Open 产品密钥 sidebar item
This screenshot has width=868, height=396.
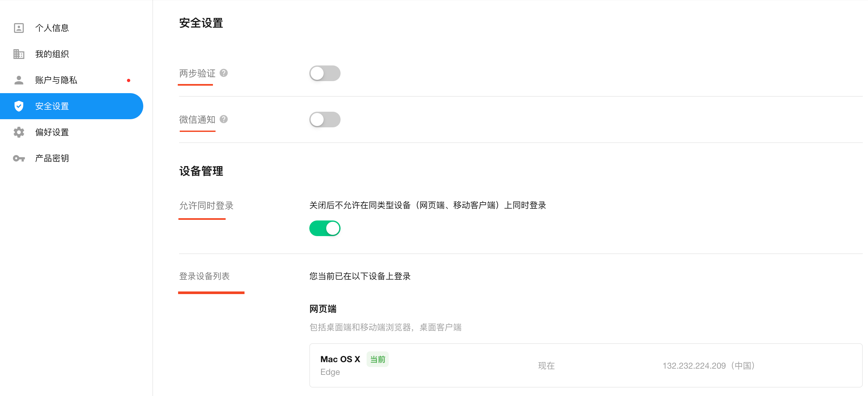tap(52, 158)
